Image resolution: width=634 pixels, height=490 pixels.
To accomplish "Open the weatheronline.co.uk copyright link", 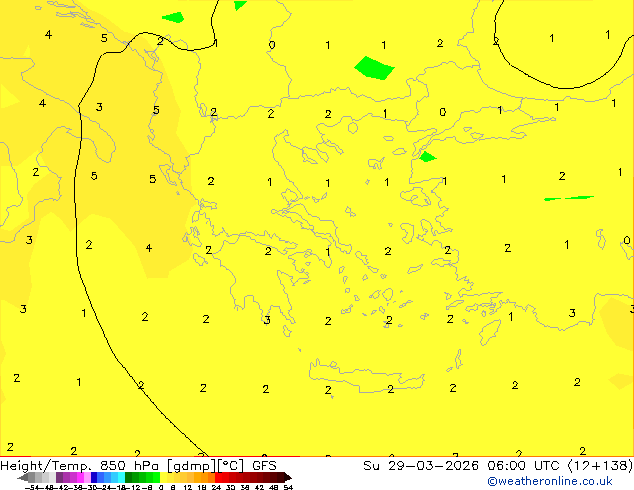I will pos(549,481).
